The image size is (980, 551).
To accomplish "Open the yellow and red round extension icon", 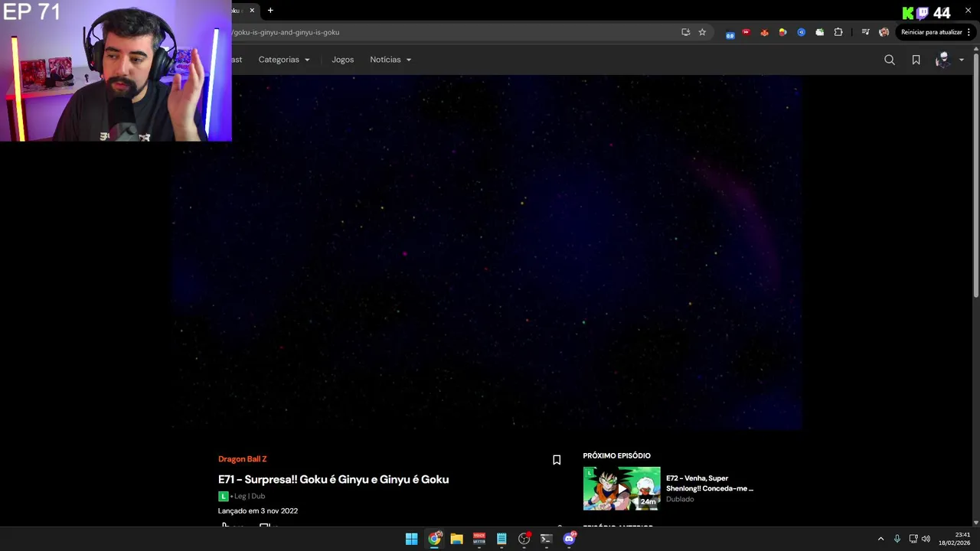I will [782, 32].
